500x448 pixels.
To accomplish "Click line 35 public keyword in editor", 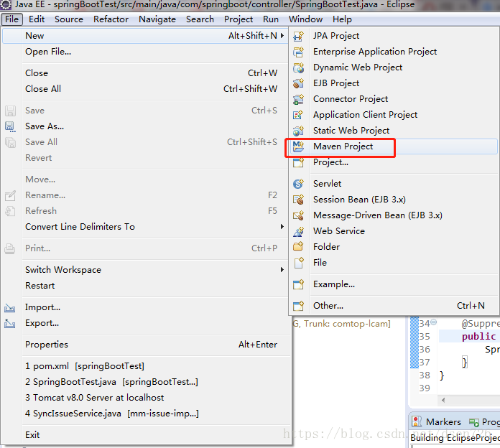I will (478, 337).
